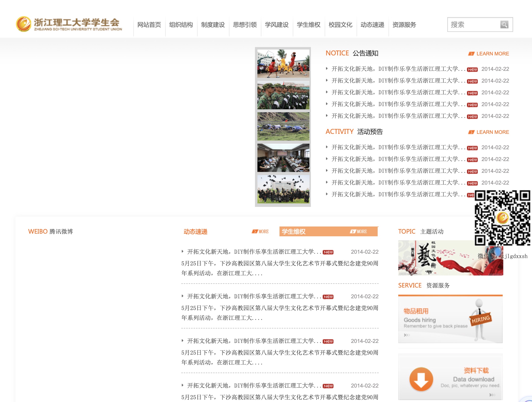Select 思想引领 in the navigation bar

pos(245,25)
